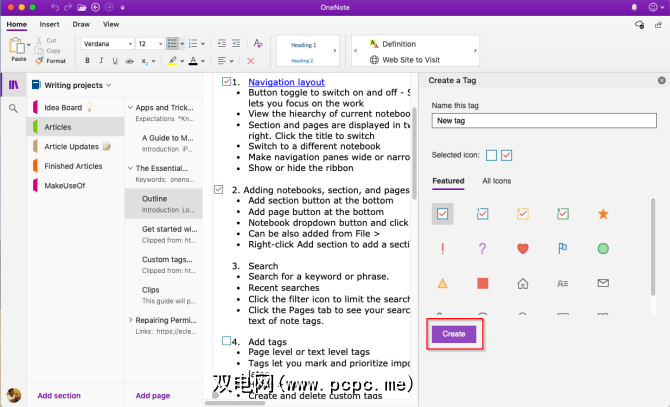Screen dimensions: 670x407
Task: Click the purple Create button
Action: coord(454,334)
